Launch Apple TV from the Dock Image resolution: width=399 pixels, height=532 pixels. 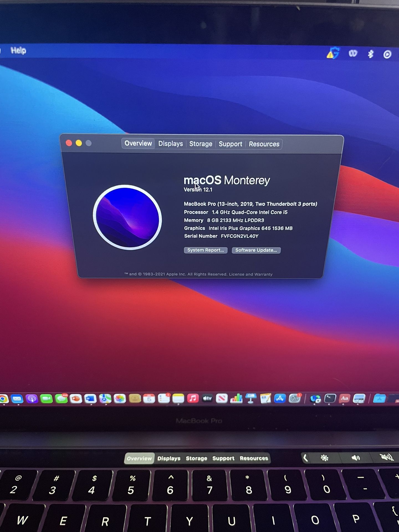coord(207,399)
